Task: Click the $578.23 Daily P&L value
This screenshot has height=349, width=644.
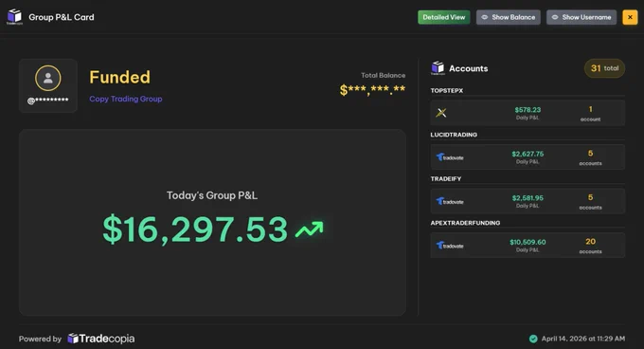Action: coord(528,110)
